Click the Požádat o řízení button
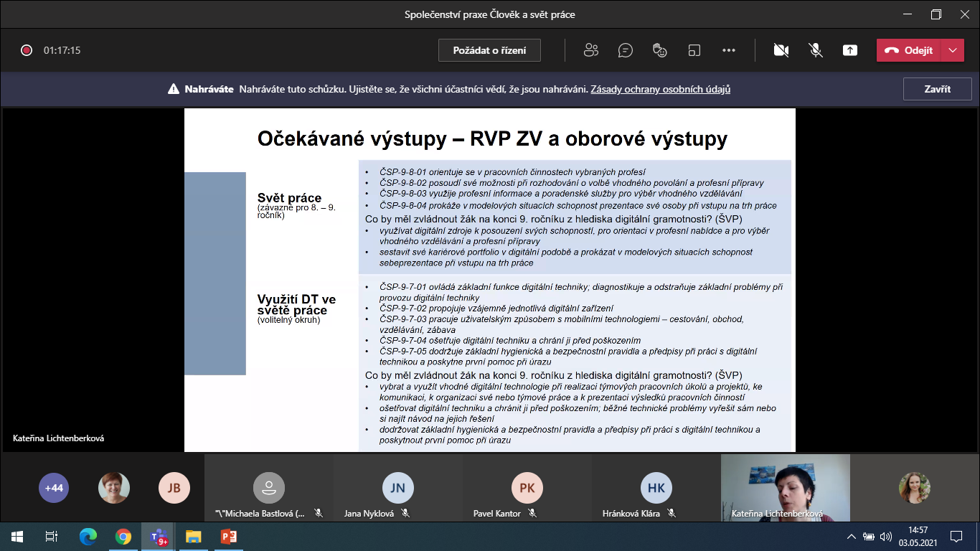Screen dimensions: 980x551 coord(489,50)
